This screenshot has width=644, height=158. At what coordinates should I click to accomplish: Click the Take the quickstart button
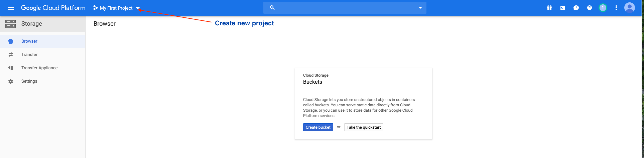364,127
